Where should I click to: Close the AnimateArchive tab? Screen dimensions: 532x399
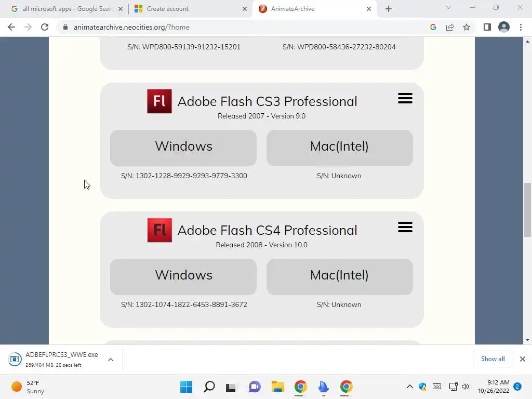369,9
